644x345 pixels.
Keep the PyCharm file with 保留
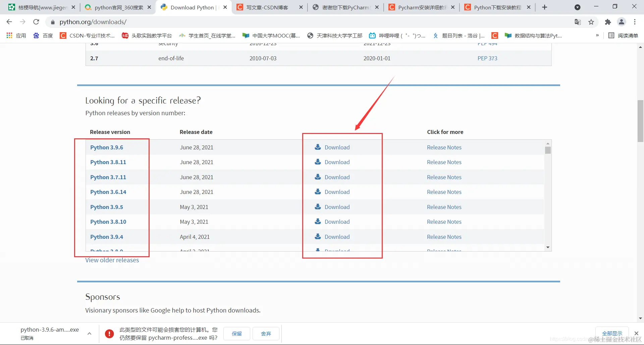(x=237, y=334)
